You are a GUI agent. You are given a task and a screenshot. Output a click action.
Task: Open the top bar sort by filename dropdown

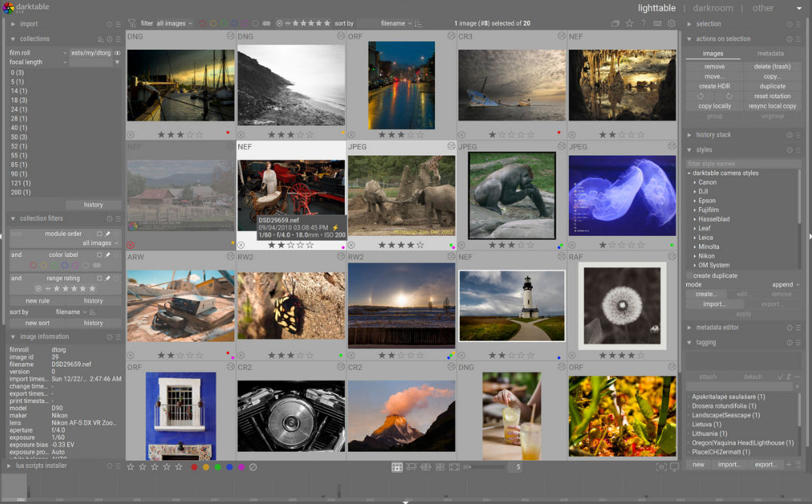pos(396,23)
